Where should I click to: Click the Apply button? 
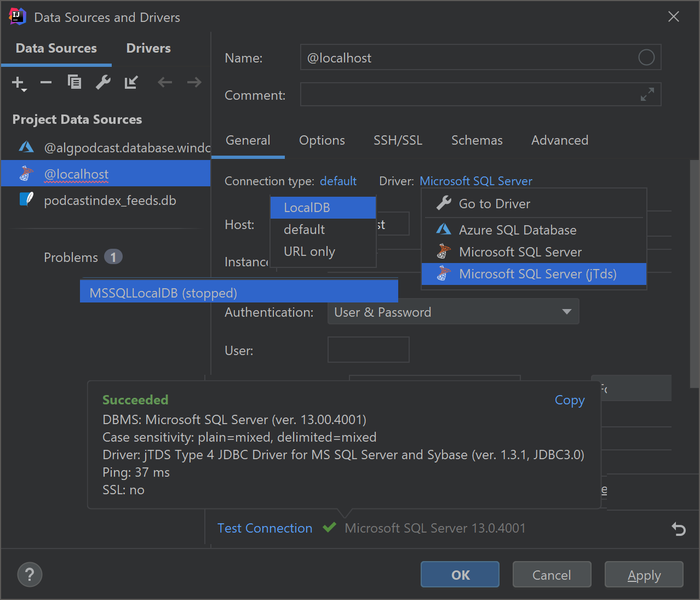644,574
